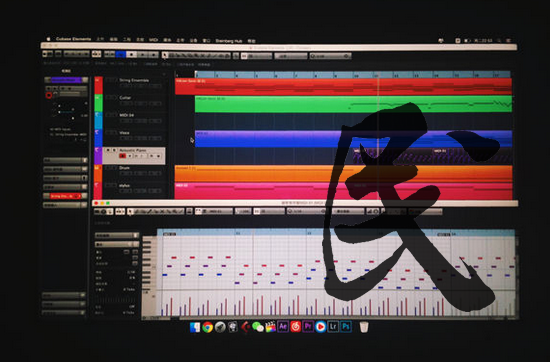Select the arrow tool in Key Editor toolbar

coord(130,211)
